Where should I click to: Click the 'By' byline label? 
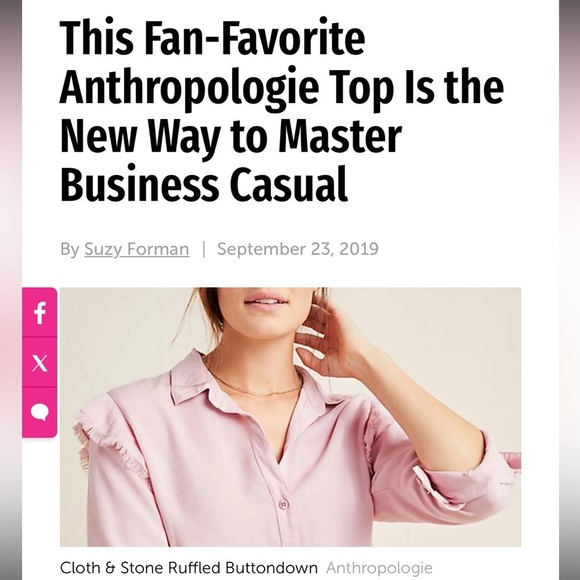click(70, 249)
